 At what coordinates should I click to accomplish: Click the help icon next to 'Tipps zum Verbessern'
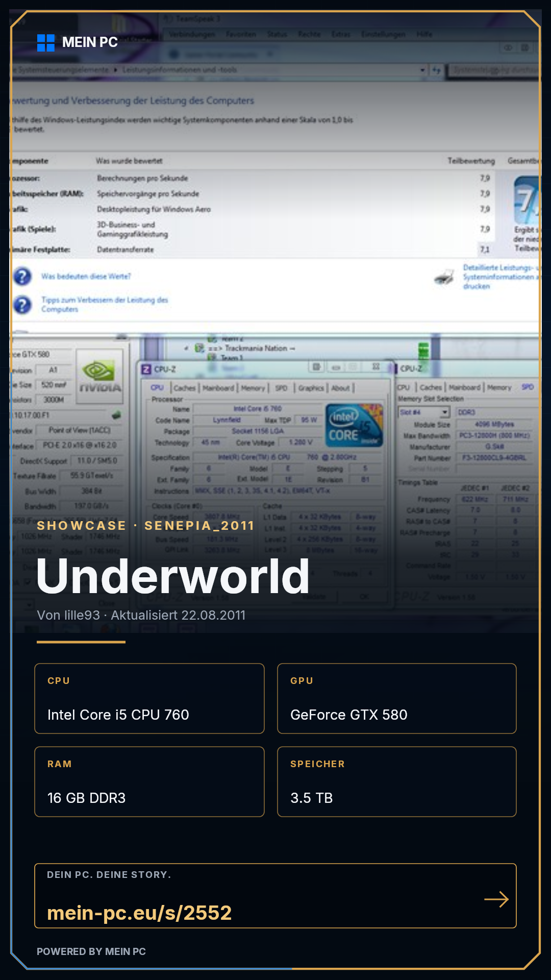[22, 305]
